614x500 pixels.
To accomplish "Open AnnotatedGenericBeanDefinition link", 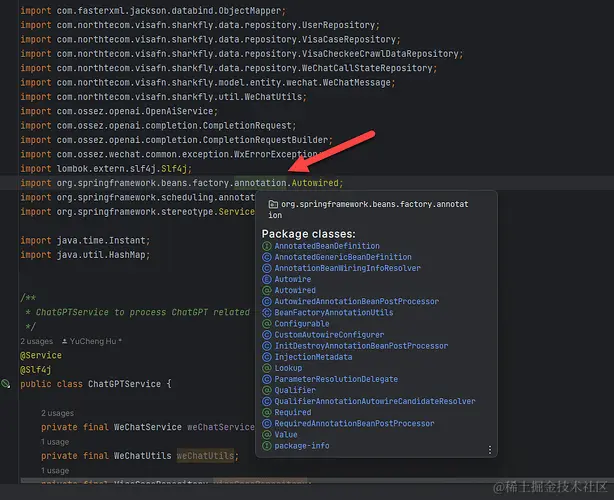I will [x=343, y=257].
